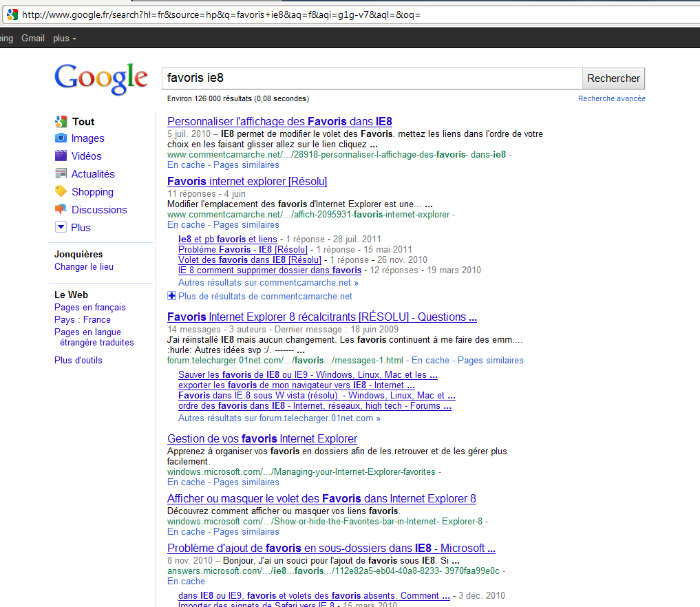
Task: Filter by Pages en français
Action: coord(89,308)
